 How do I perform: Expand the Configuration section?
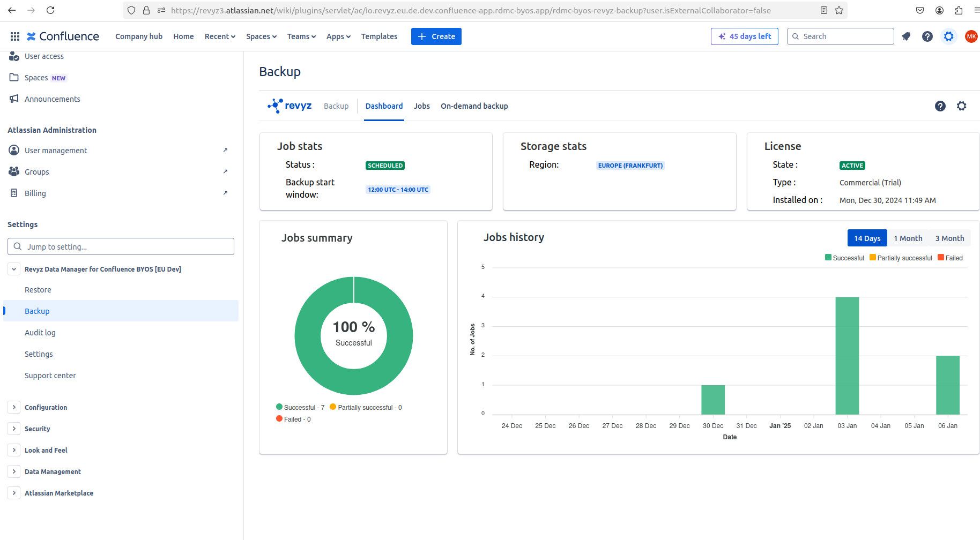tap(14, 407)
